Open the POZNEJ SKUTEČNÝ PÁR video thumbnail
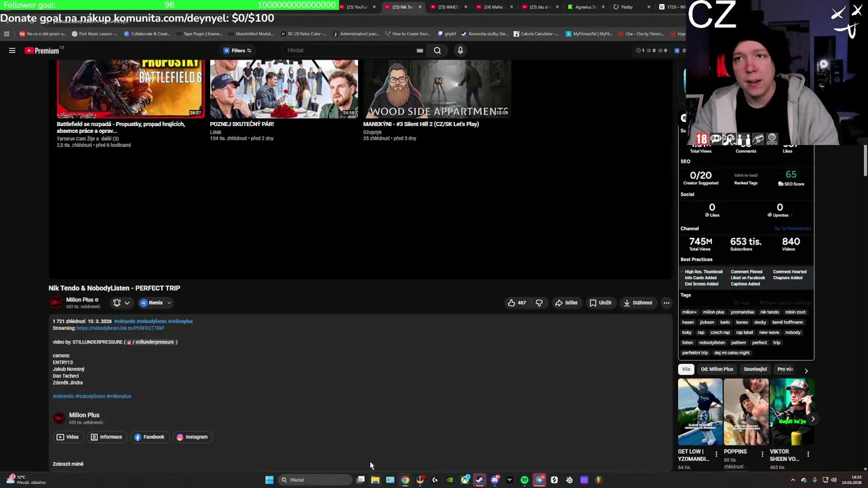The height and width of the screenshot is (488, 868). coord(283,89)
